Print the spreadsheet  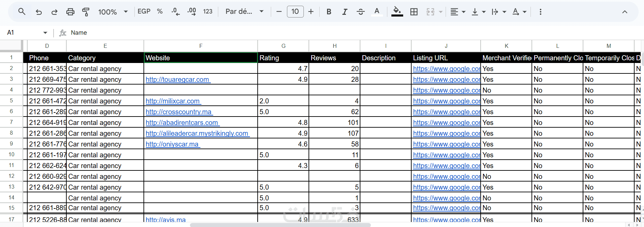coord(70,12)
